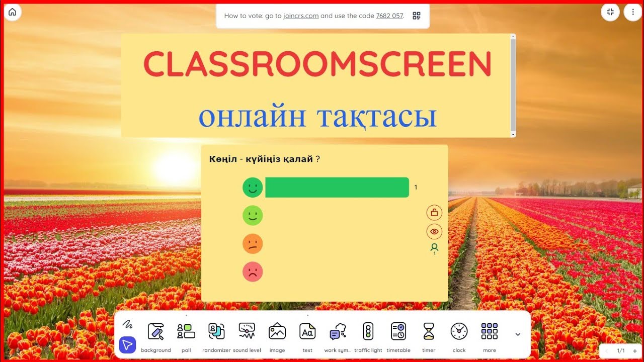Click the 'онлайн тақтасы' text

pos(317,117)
